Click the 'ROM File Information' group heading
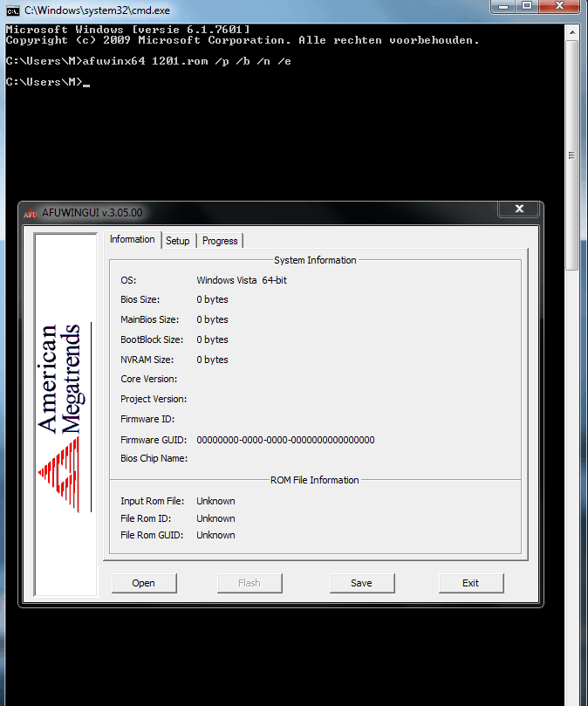The image size is (588, 706). pos(315,480)
